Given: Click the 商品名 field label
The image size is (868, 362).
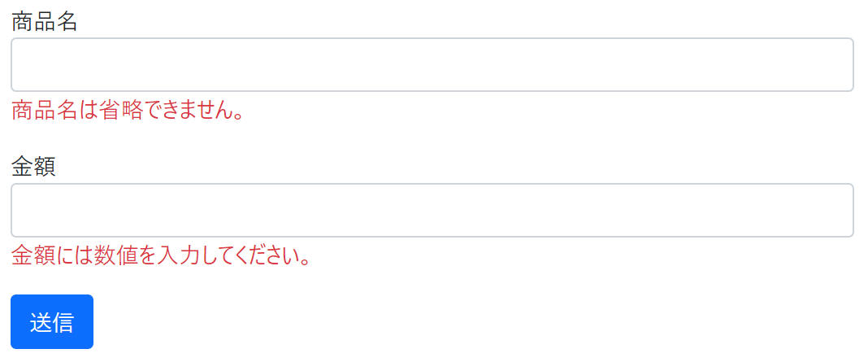Looking at the screenshot, I should point(44,22).
